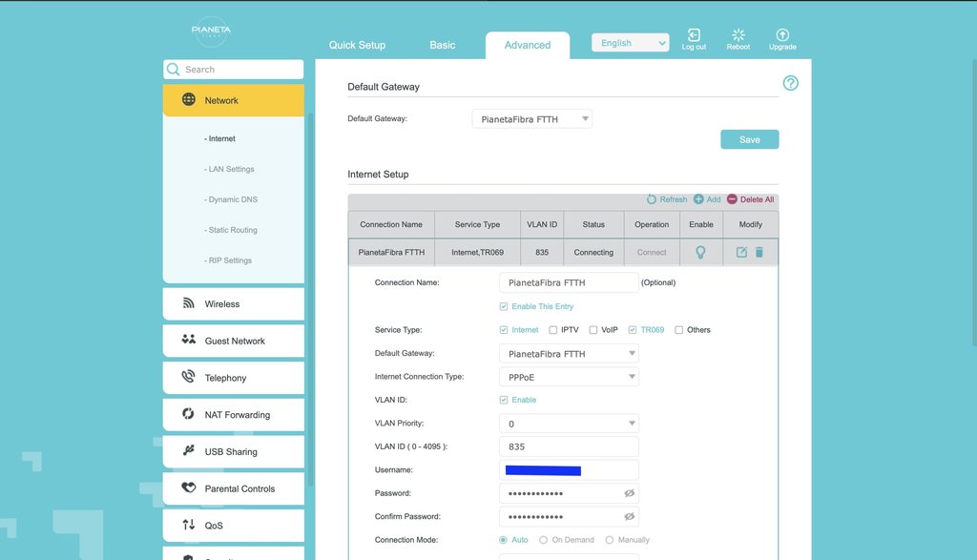Click the Connecting status cell

point(593,252)
